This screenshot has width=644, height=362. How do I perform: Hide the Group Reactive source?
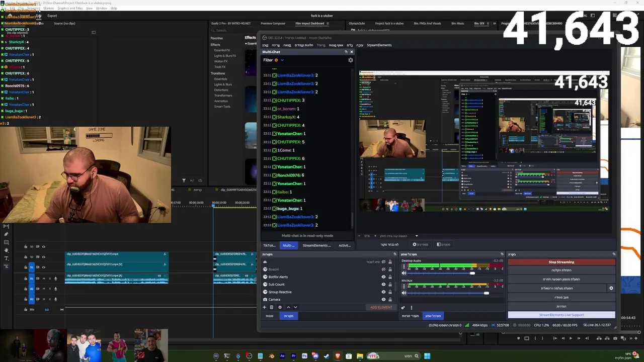click(383, 292)
